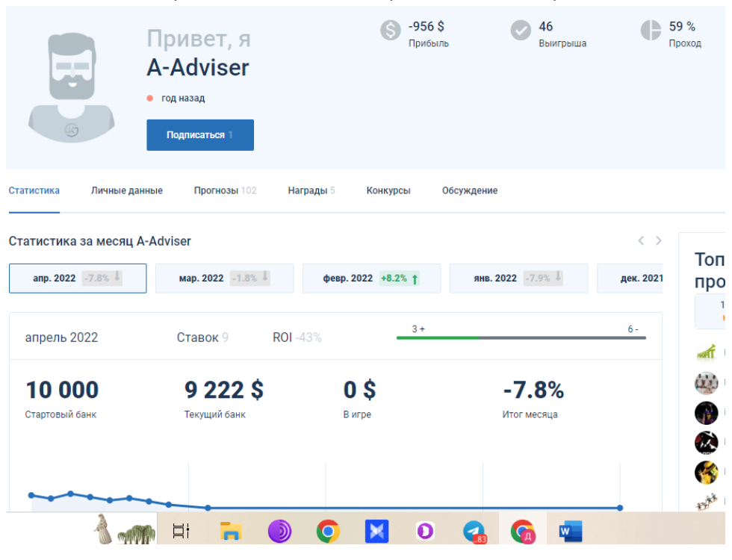Open the white-purple D app in taskbar

coord(425,531)
